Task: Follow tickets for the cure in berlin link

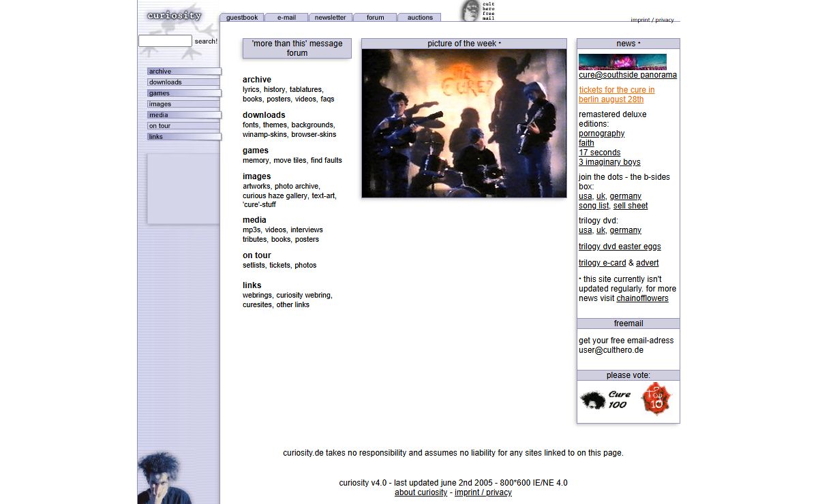Action: pyautogui.click(x=616, y=95)
